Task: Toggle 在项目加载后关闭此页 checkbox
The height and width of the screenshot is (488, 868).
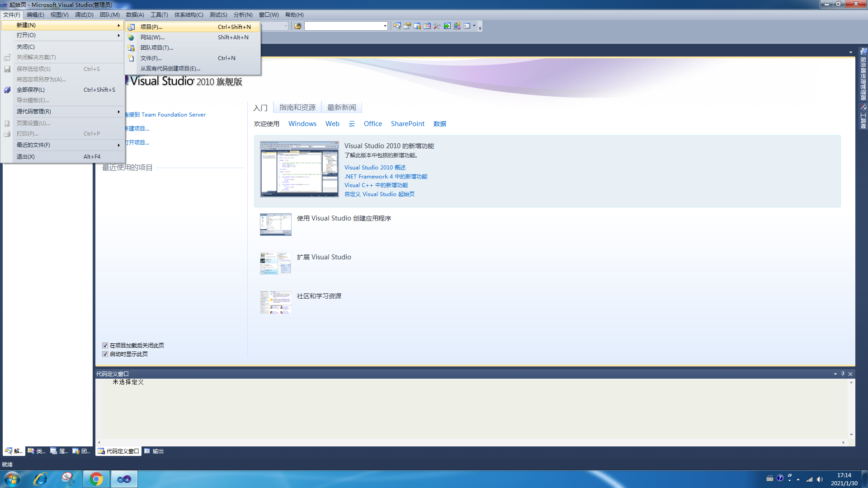Action: [105, 345]
